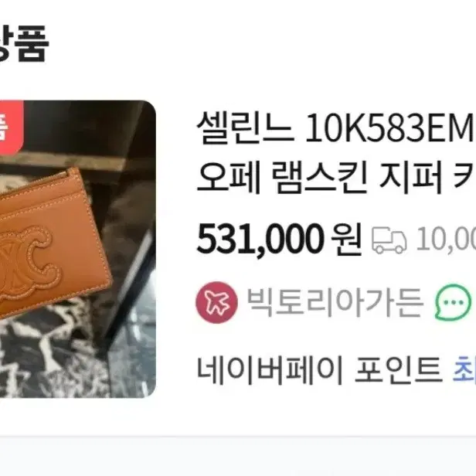The height and width of the screenshot is (476, 476).
Task: Click the 네이버페이 포인트 label
Action: [x=318, y=371]
